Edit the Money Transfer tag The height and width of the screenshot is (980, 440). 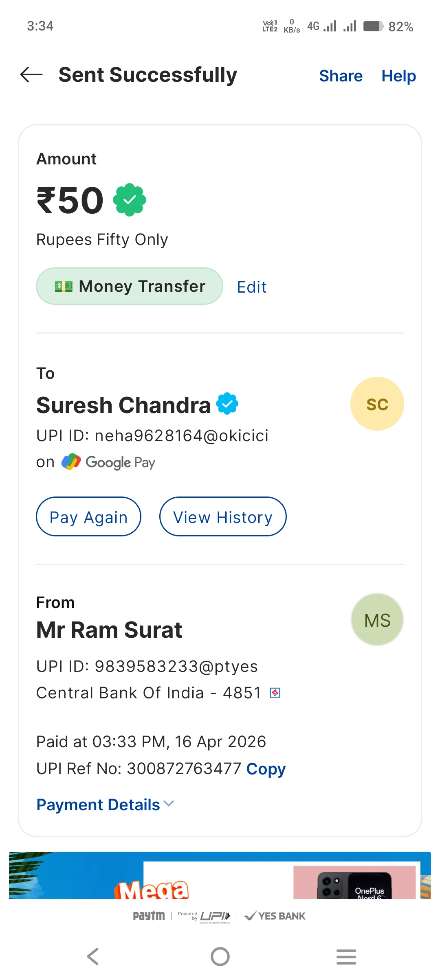252,287
